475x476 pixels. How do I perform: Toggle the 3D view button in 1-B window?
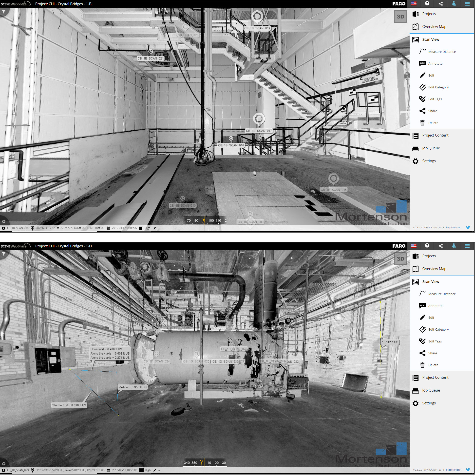pyautogui.click(x=400, y=17)
